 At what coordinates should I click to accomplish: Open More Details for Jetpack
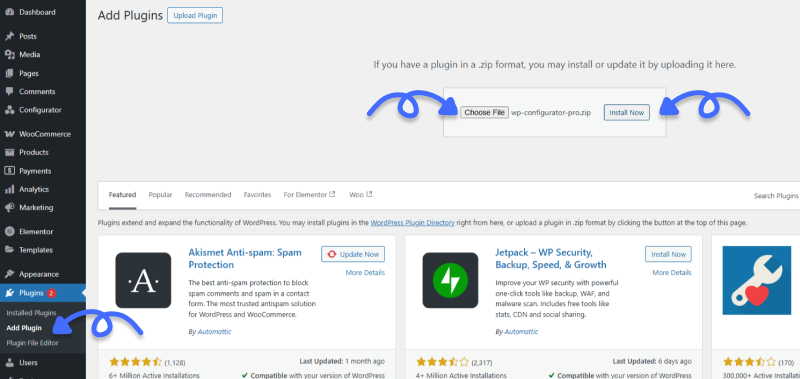[672, 273]
